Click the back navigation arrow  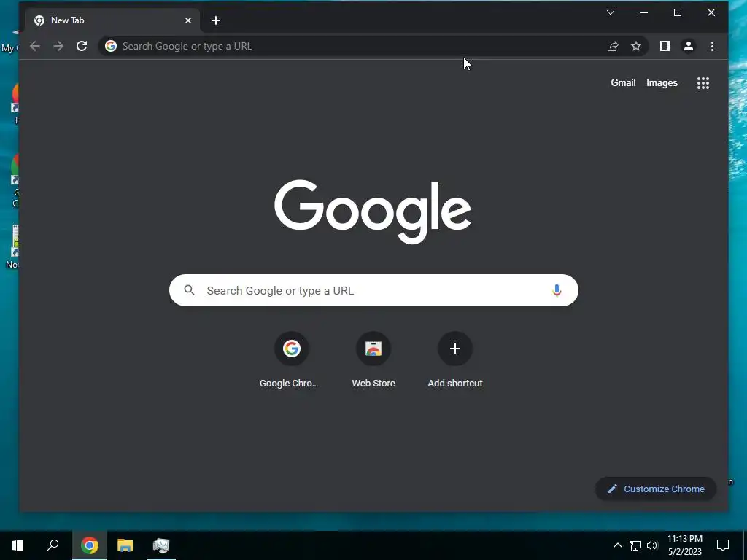[35, 46]
